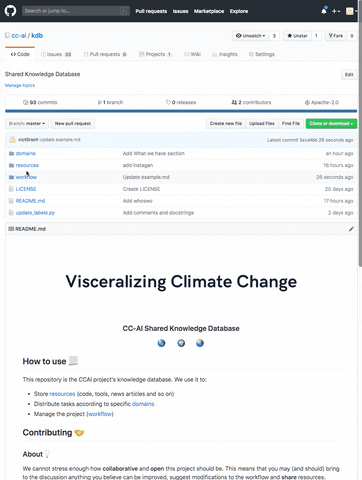Toggle the Unwatch repository button

pyautogui.click(x=251, y=36)
